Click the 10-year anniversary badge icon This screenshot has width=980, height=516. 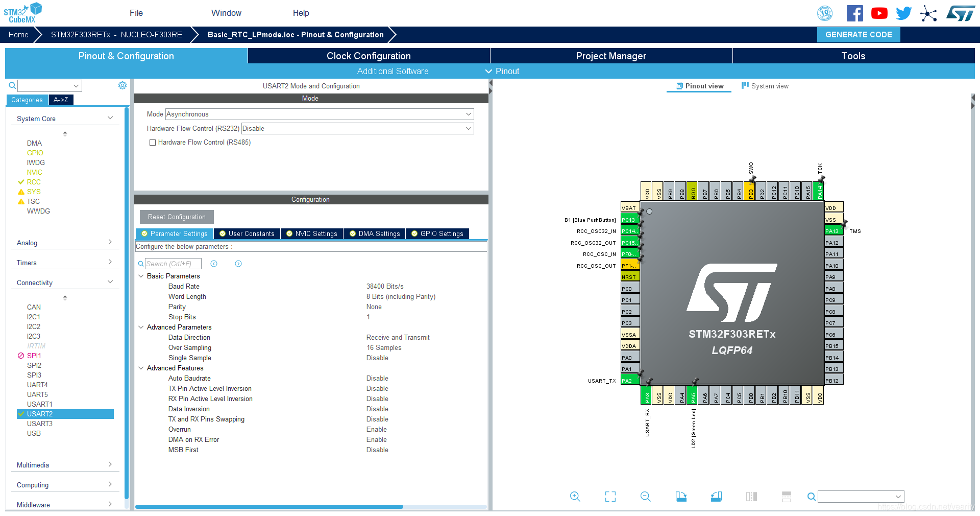tap(825, 13)
